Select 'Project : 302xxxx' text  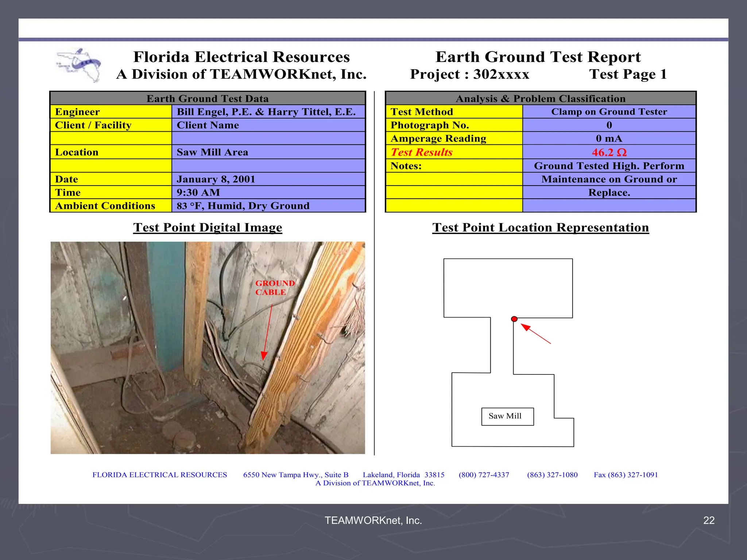[469, 74]
